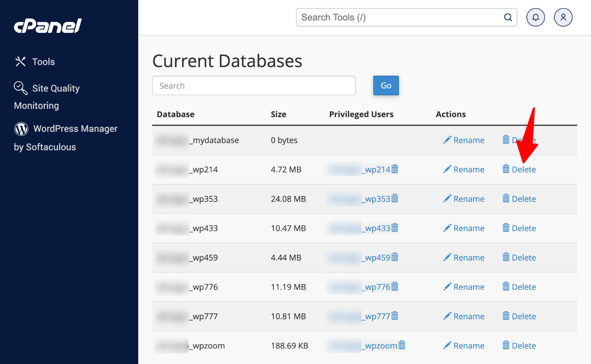Open notifications via the bell icon
Viewport: 591px width, 364px height.
click(x=536, y=17)
